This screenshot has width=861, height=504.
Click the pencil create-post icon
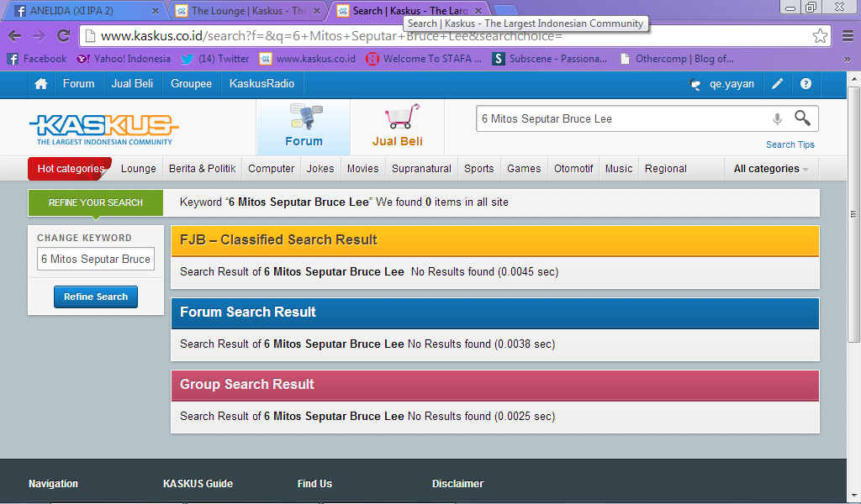coord(777,84)
